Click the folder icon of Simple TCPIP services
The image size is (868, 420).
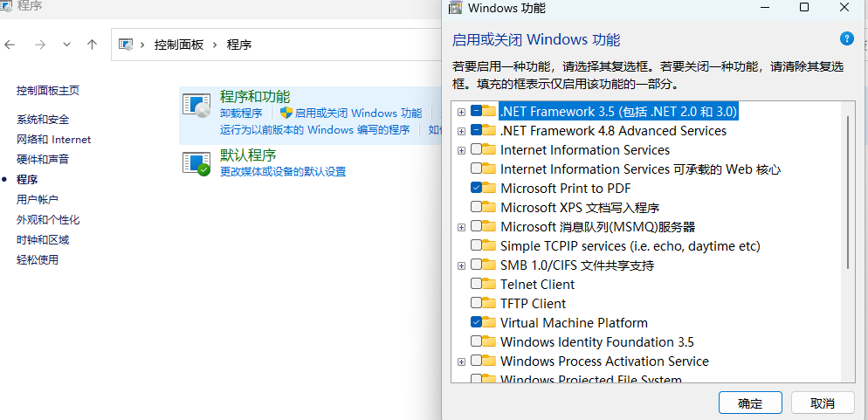tap(489, 245)
